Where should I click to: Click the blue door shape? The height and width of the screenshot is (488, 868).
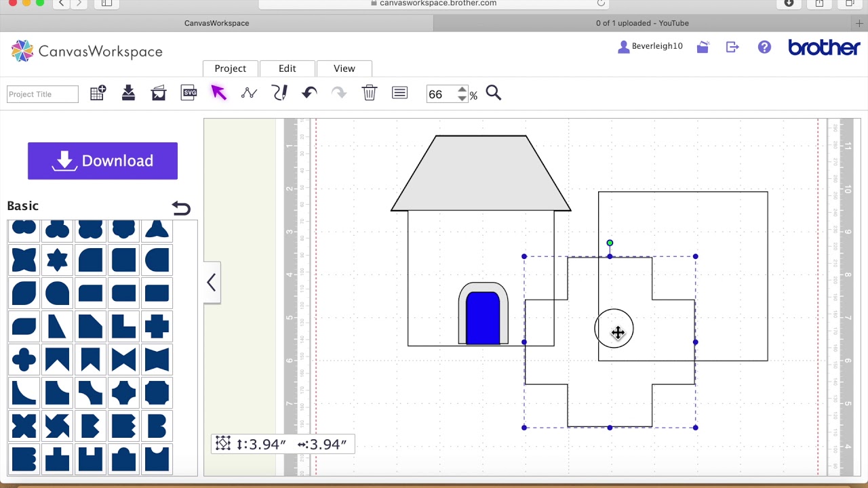pos(483,318)
